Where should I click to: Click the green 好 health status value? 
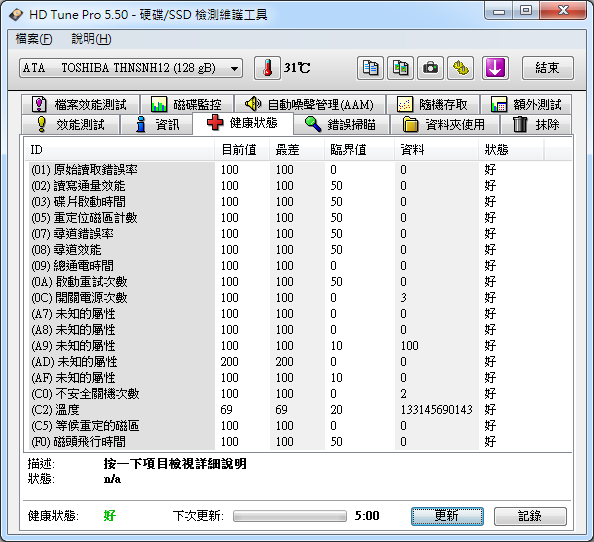(x=110, y=516)
